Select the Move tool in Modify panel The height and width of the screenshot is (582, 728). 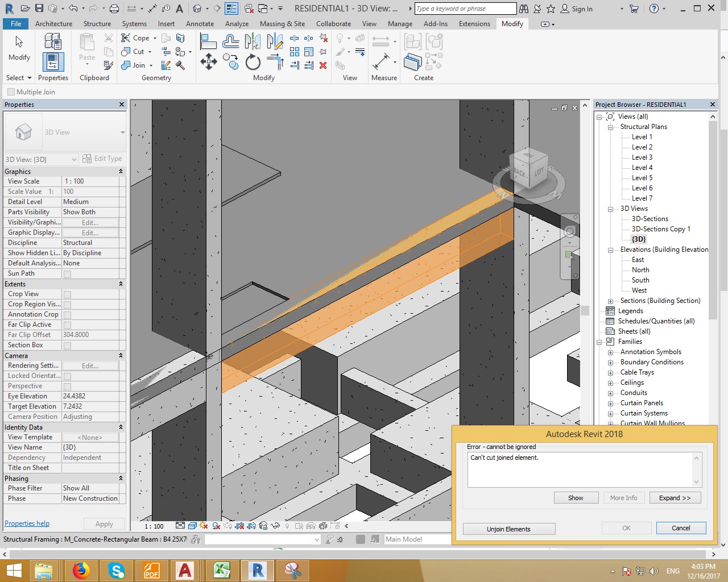click(209, 61)
